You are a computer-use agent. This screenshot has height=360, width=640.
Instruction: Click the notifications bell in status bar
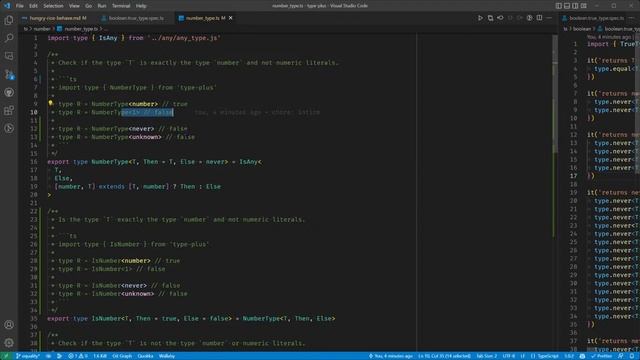point(632,356)
